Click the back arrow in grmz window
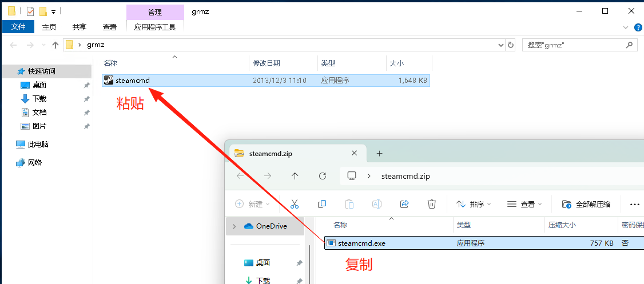 (13, 45)
